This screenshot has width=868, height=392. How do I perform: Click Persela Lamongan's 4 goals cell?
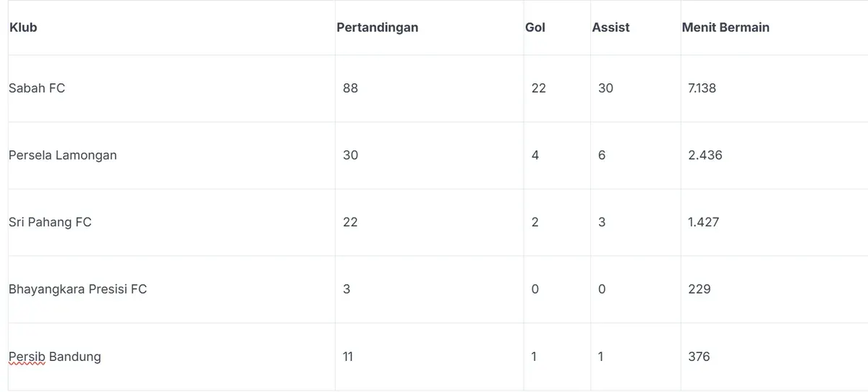click(x=535, y=155)
